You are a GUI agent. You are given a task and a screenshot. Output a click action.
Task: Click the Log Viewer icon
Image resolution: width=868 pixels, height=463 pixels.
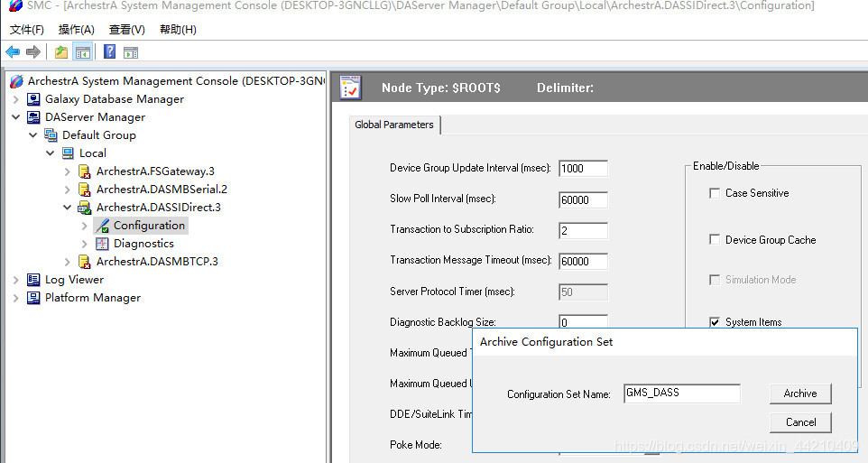33,280
